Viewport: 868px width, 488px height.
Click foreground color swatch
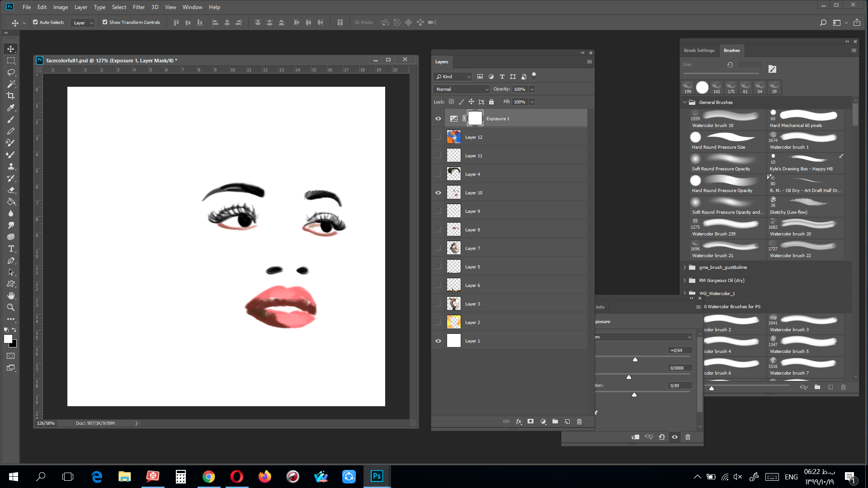pyautogui.click(x=8, y=339)
